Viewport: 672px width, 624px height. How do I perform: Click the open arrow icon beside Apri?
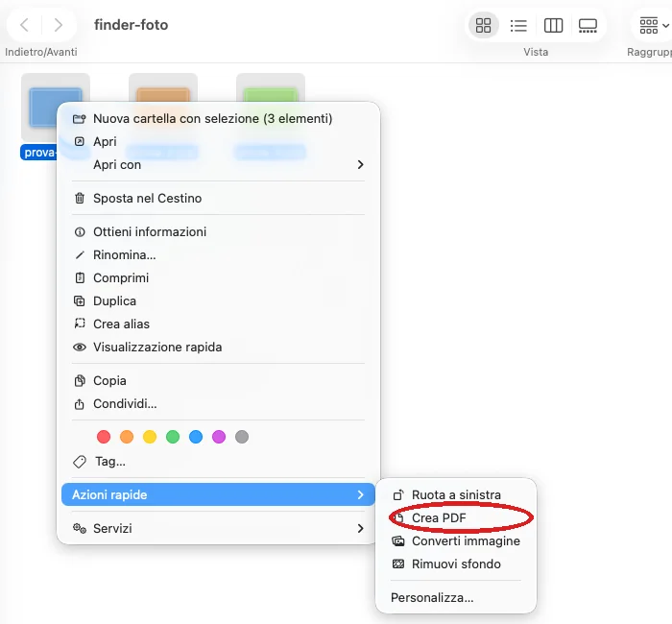80,141
